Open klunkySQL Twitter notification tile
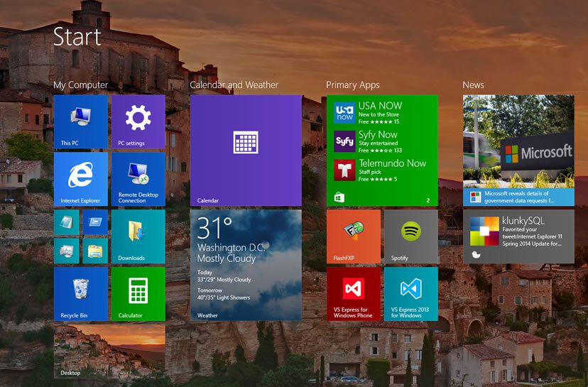Viewport: 588px width, 387px height. [x=518, y=236]
